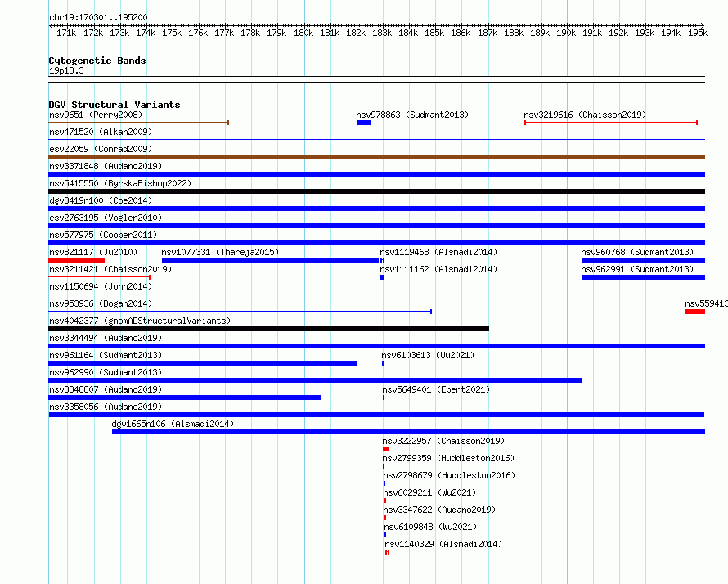Image resolution: width=728 pixels, height=584 pixels.
Task: Open nsv1140329 (Alsmadi2014) label
Action: pos(443,544)
